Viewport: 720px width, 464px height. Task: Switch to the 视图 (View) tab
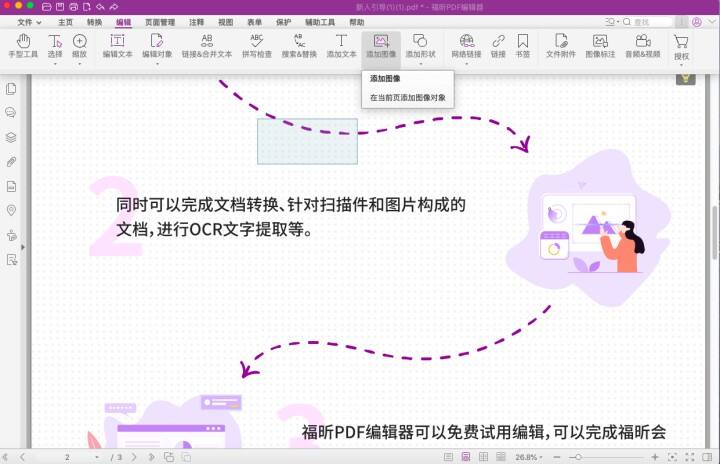point(225,22)
